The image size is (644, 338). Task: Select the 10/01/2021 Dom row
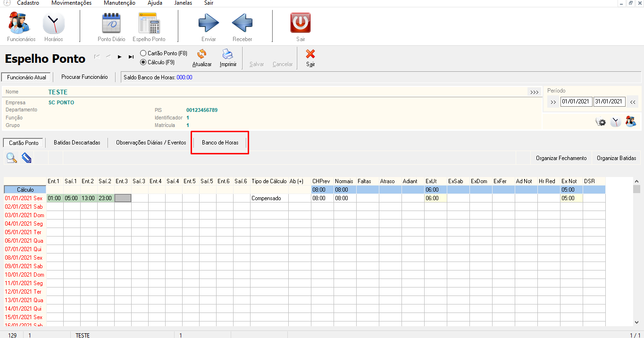point(25,275)
